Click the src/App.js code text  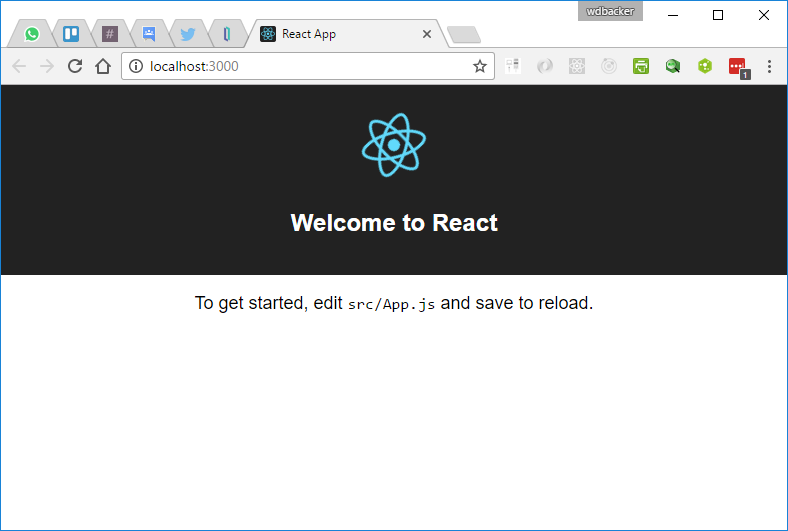[x=391, y=304]
